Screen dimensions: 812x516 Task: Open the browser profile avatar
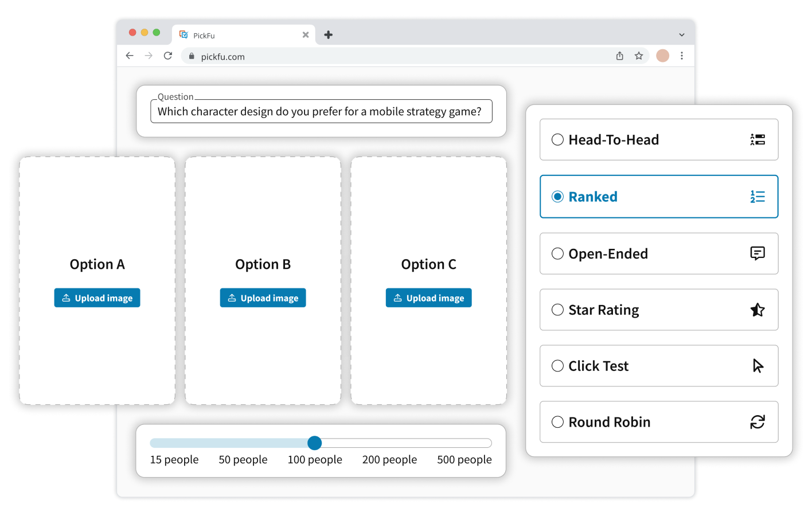663,56
